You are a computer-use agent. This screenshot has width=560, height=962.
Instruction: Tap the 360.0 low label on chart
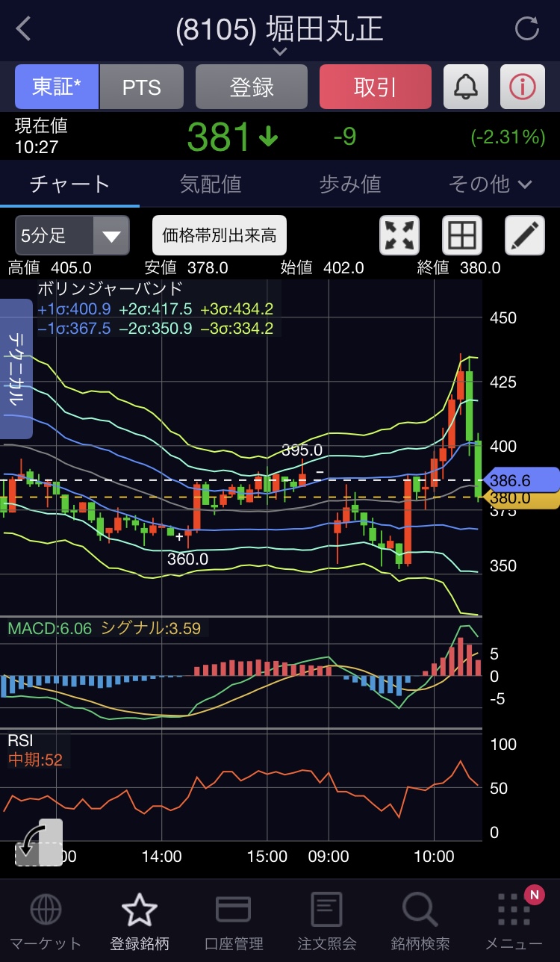pos(187,559)
